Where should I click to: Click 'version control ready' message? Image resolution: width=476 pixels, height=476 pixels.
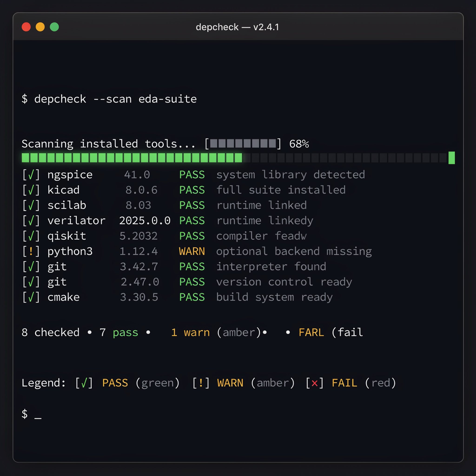(284, 282)
